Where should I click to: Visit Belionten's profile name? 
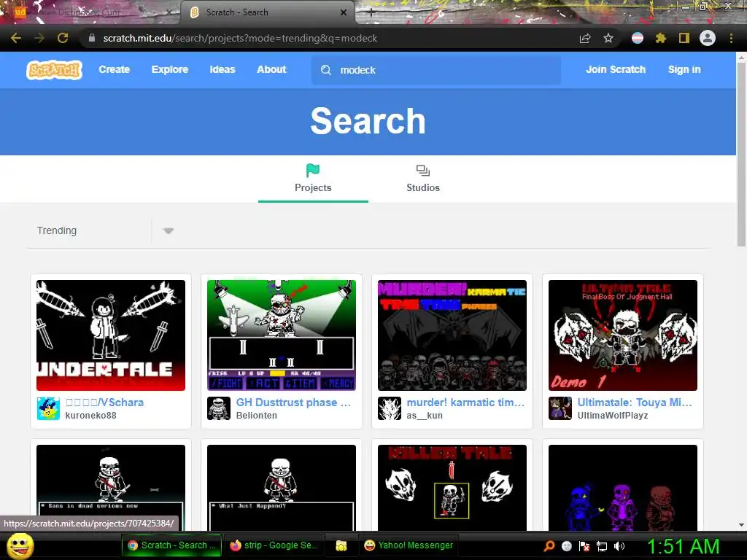click(x=256, y=415)
